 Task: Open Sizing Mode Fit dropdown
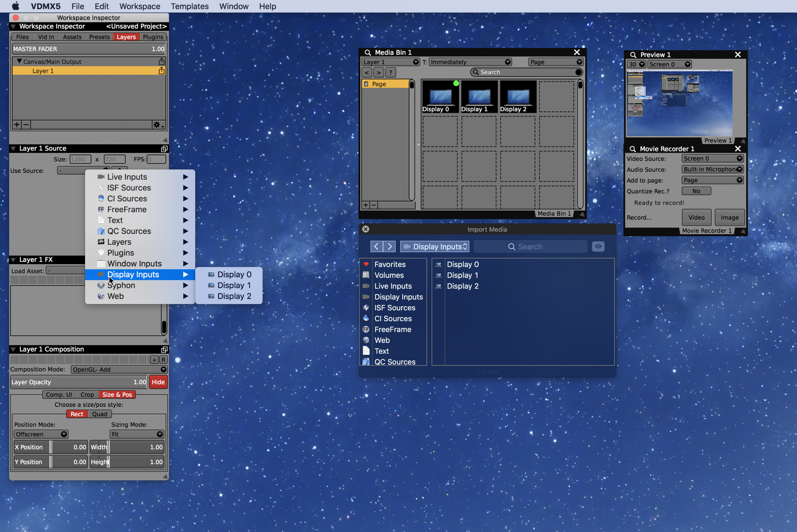tap(137, 434)
